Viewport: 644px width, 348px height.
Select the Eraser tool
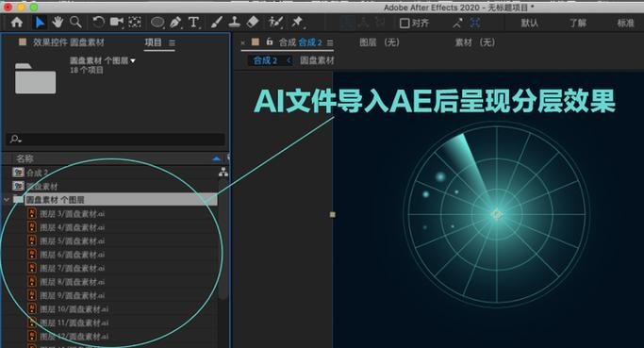point(252,23)
